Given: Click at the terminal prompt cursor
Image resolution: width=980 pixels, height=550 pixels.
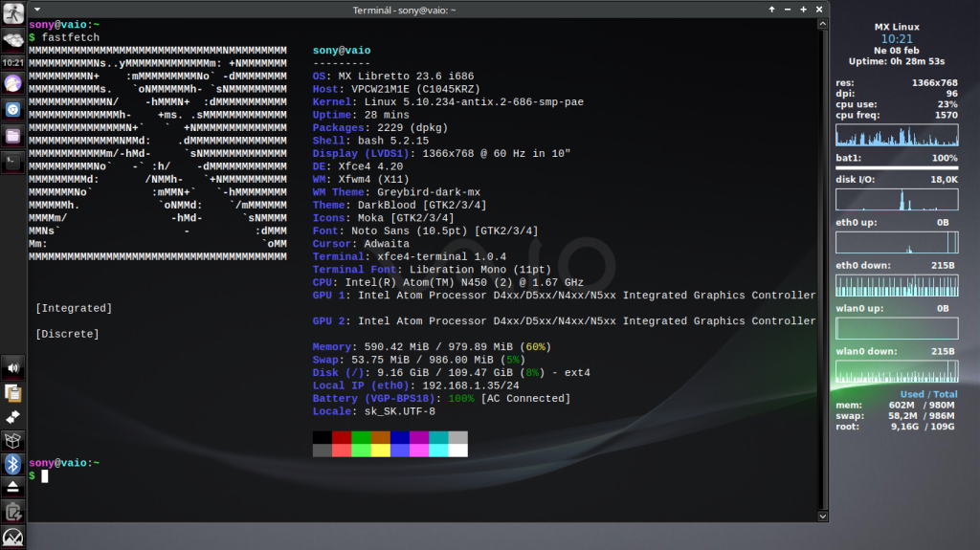Looking at the screenshot, I should 44,476.
